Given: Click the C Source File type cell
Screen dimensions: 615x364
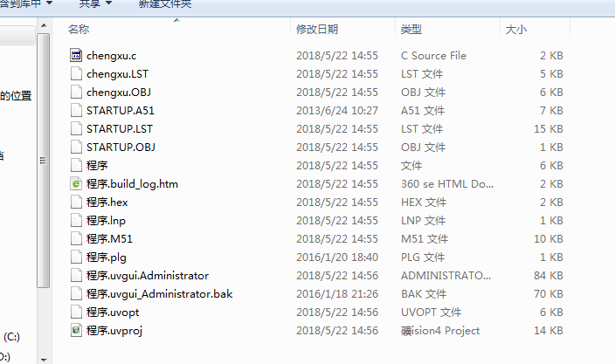Looking at the screenshot, I should point(433,56).
